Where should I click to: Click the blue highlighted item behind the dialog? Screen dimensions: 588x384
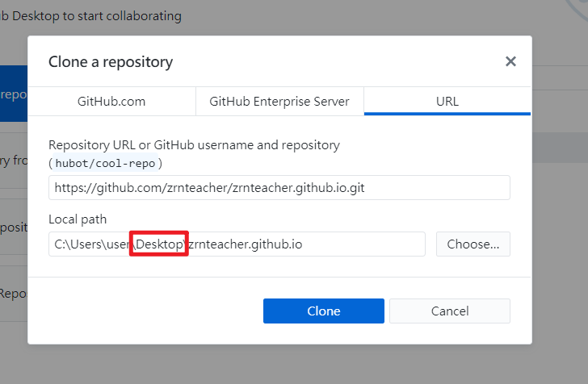[x=14, y=94]
